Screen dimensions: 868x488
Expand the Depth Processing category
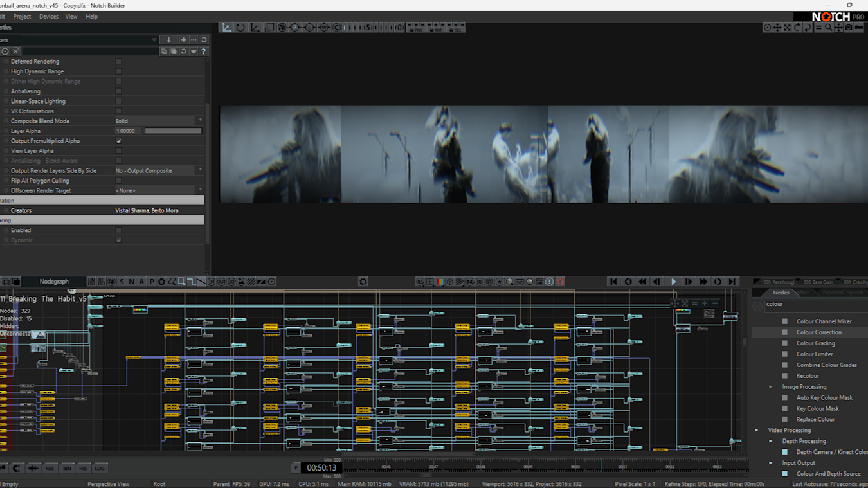(771, 441)
